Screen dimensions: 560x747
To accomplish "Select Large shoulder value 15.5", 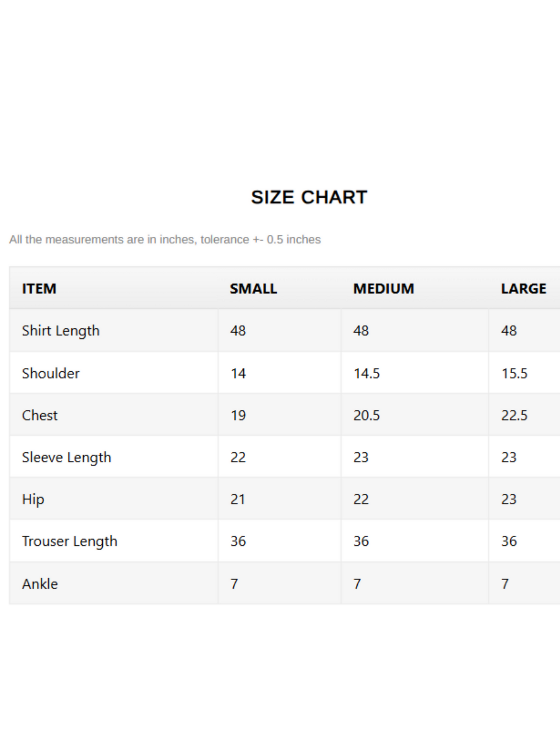I will tap(515, 373).
